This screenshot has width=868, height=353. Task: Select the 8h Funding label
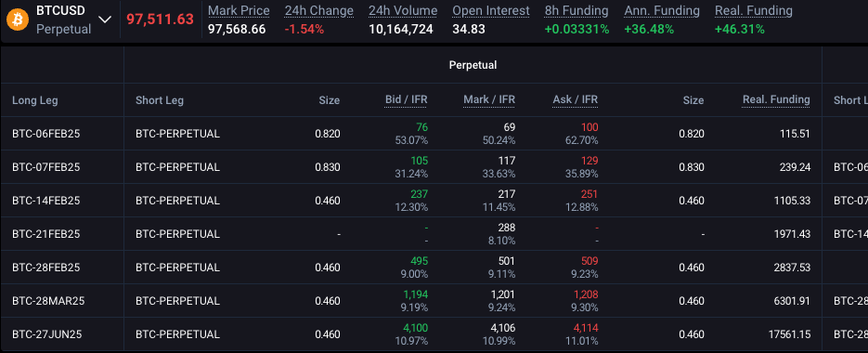coord(577,10)
